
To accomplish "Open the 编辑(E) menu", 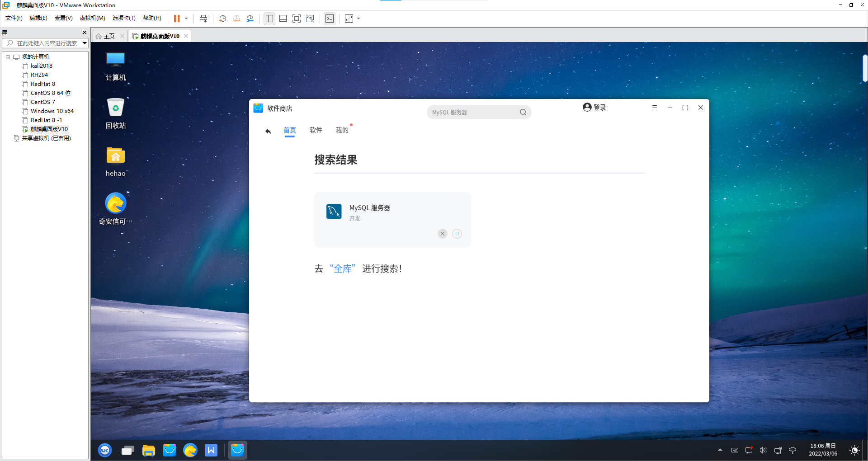I will (x=38, y=18).
